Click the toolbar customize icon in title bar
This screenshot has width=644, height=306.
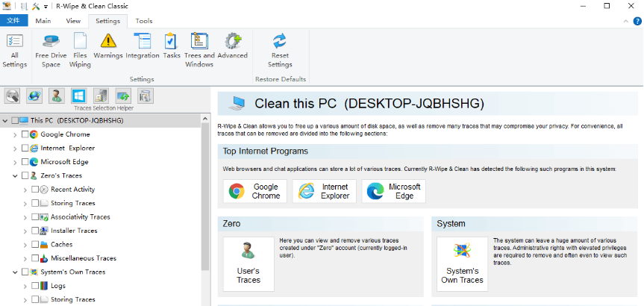pyautogui.click(x=36, y=6)
